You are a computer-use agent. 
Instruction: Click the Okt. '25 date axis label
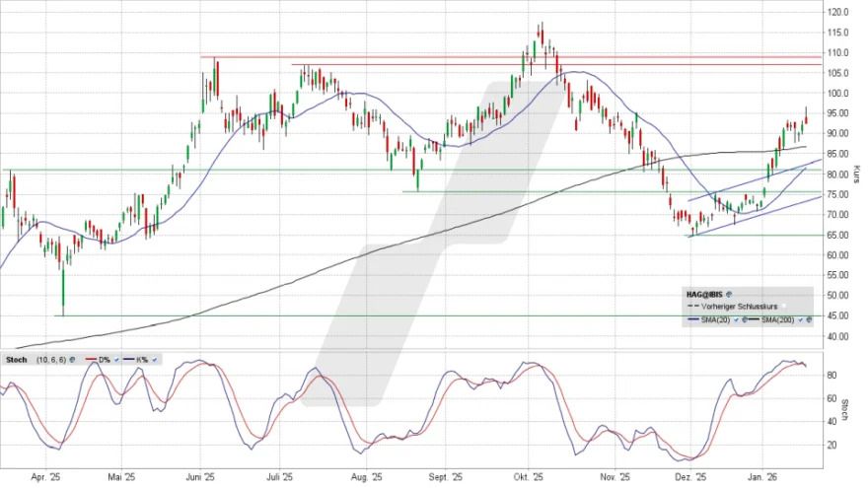pos(530,477)
